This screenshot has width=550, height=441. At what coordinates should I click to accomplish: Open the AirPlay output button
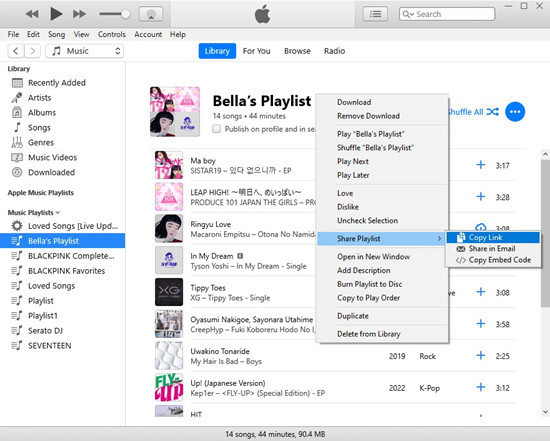tap(151, 14)
